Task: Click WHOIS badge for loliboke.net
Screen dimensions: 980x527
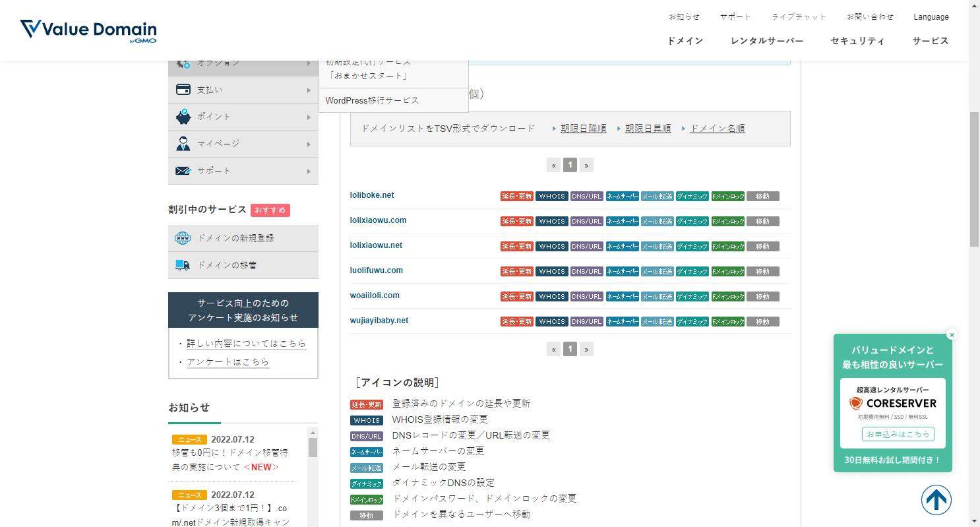Action: (x=551, y=197)
